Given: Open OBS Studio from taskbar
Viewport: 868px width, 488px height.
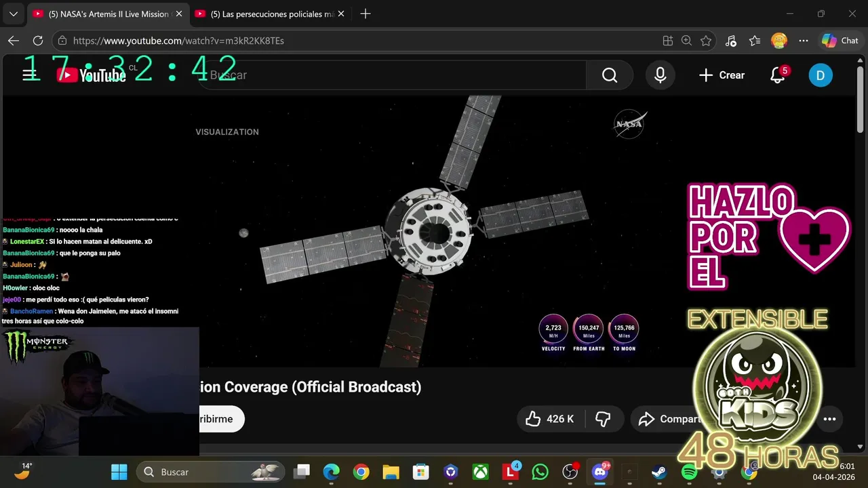Looking at the screenshot, I should pos(570,472).
